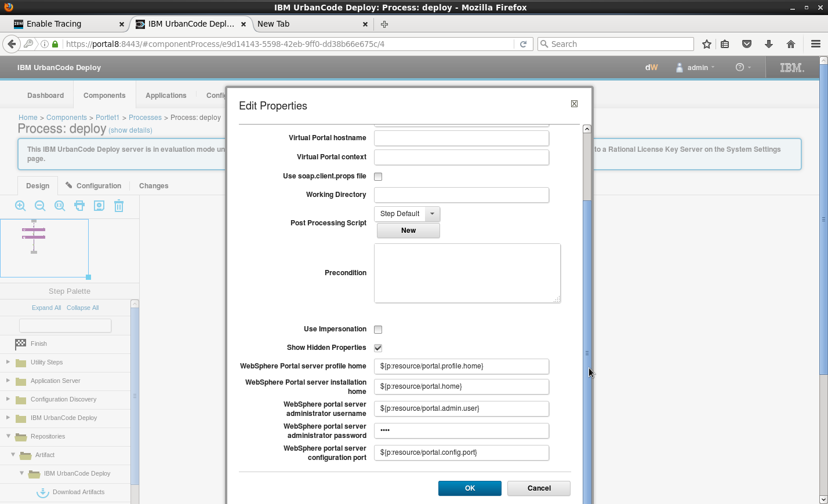Switch to the Configuration tab
The image size is (828, 504).
[94, 186]
